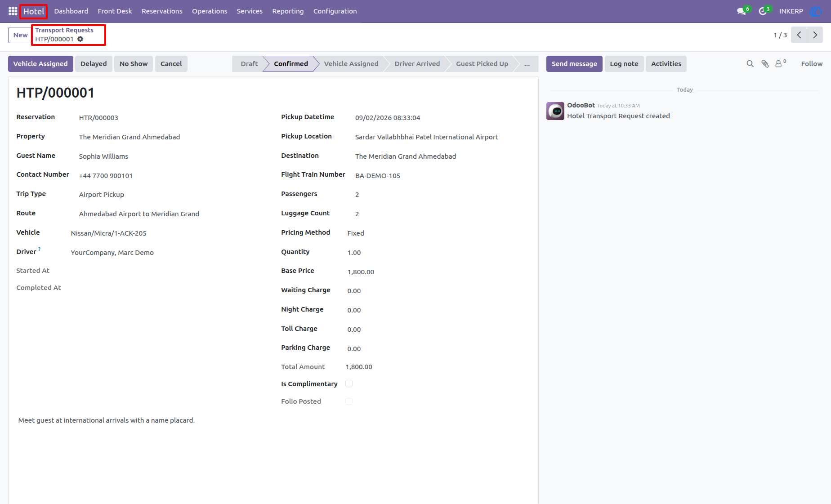Go to next record arrow
This screenshot has width=831, height=504.
815,35
